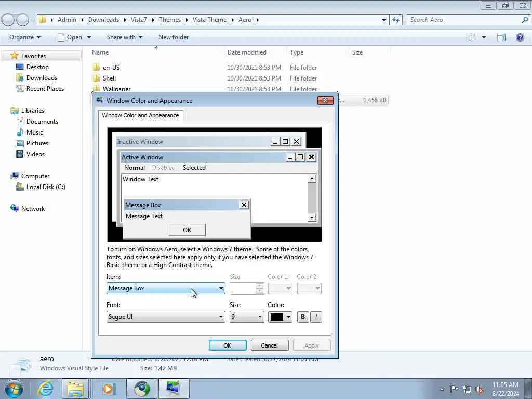532x399 pixels.
Task: Click the Favorites star in the sidebar
Action: point(14,56)
